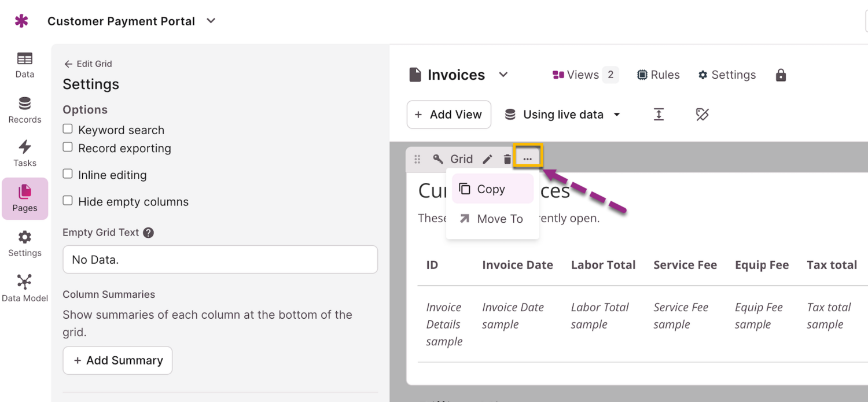
Task: Select Copy from the context menu
Action: tap(492, 189)
